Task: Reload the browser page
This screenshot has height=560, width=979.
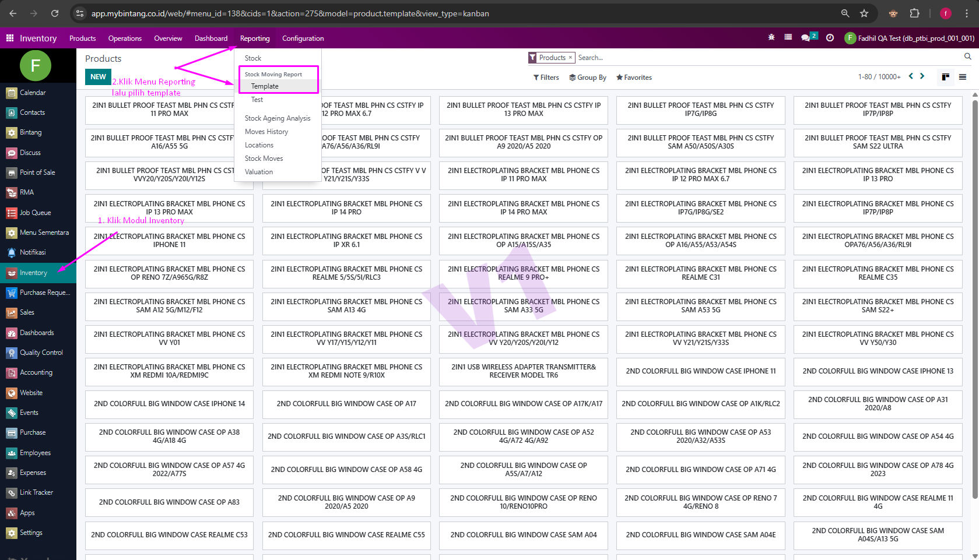Action: [x=55, y=13]
